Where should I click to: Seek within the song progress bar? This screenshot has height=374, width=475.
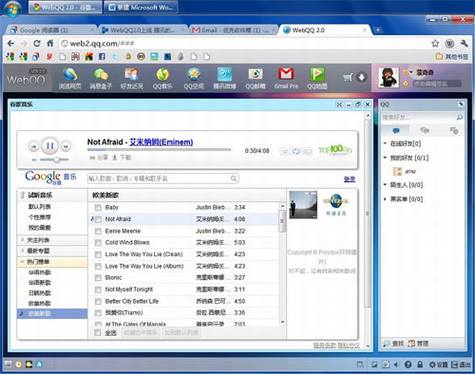click(159, 150)
